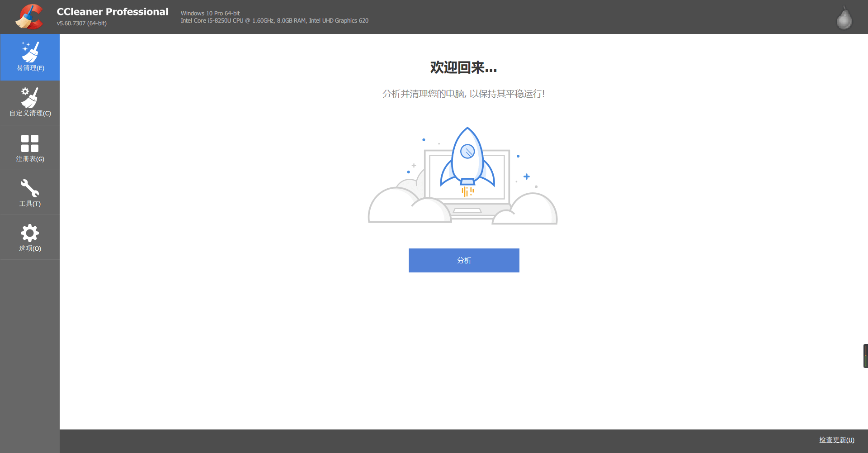
Task: Switch to the 自定义清理(C) tab label
Action: point(30,113)
